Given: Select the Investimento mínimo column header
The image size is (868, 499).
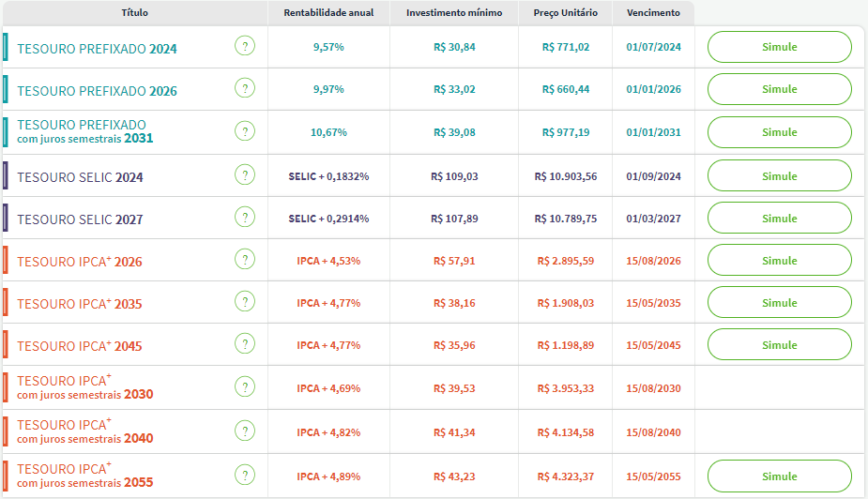Looking at the screenshot, I should pyautogui.click(x=454, y=13).
